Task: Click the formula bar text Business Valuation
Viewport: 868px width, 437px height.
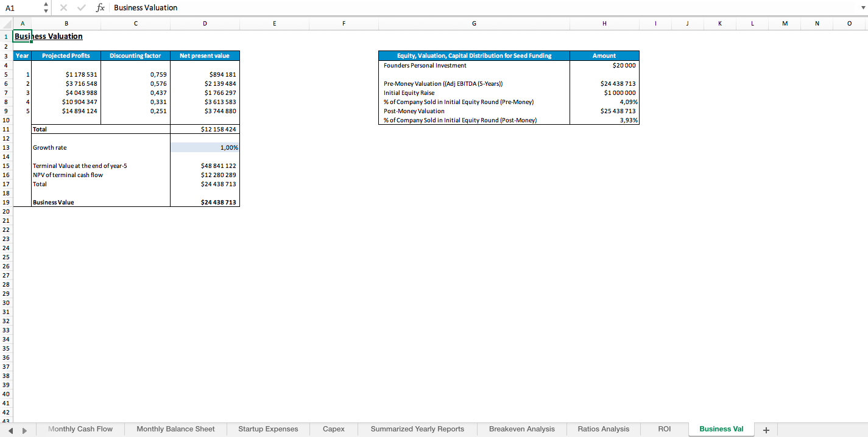Action: tap(146, 7)
